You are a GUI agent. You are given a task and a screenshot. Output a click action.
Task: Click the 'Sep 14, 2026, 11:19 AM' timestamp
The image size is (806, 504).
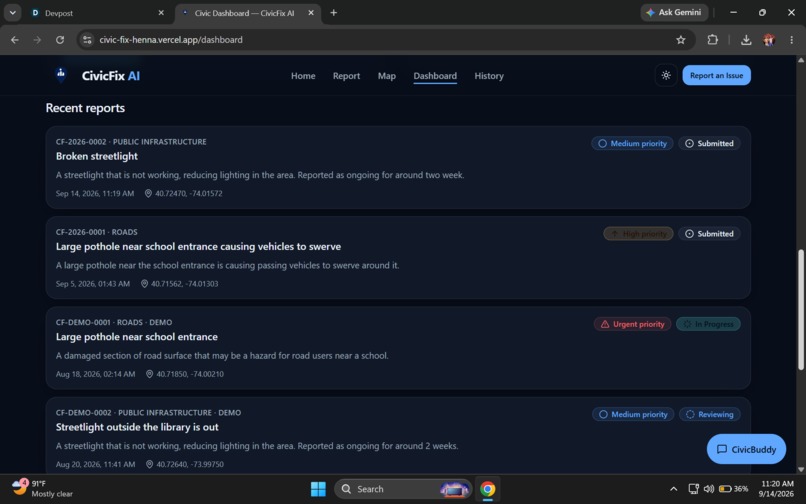[95, 194]
